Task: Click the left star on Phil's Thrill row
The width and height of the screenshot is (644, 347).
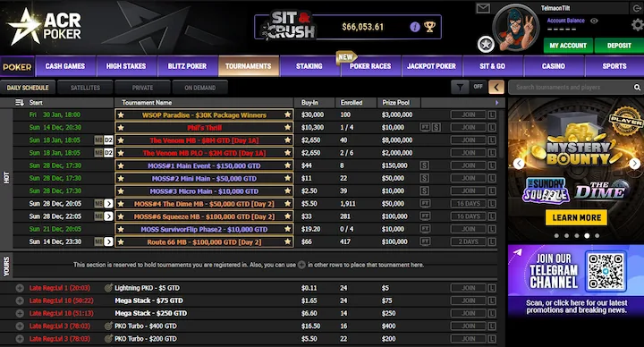Action: pos(121,128)
